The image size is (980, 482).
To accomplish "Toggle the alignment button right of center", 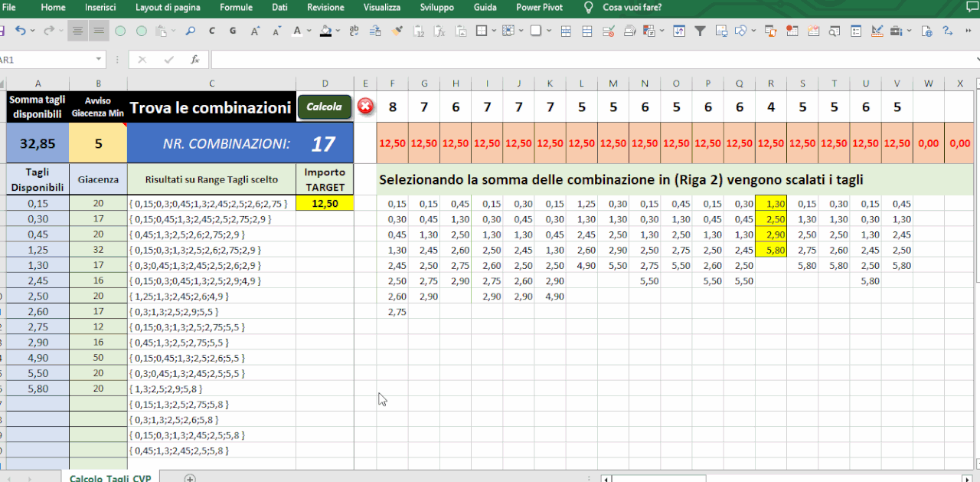I will 99,31.
